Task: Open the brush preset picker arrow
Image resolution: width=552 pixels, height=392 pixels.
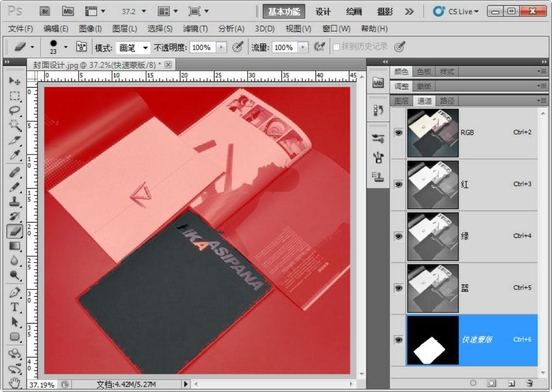Action: coord(66,47)
